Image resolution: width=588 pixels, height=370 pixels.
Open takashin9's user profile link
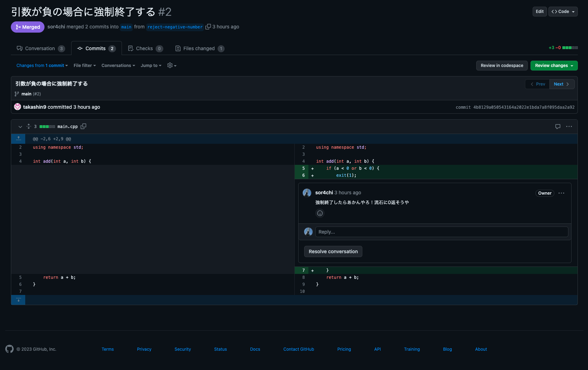tap(35, 107)
